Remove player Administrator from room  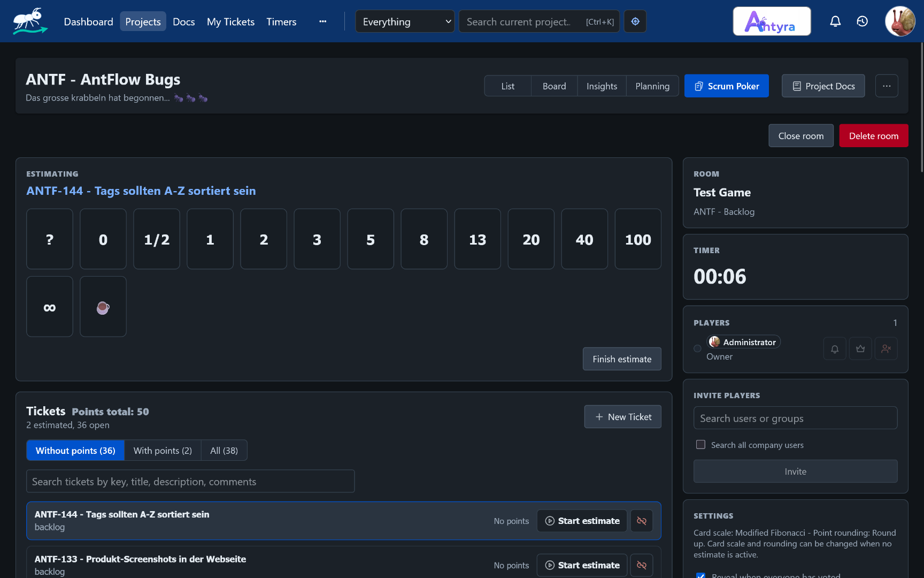886,349
